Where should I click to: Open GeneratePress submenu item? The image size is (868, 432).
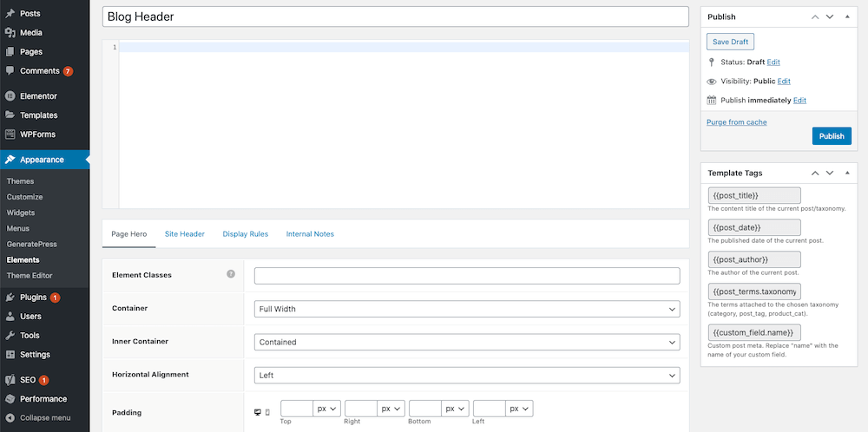pyautogui.click(x=31, y=244)
